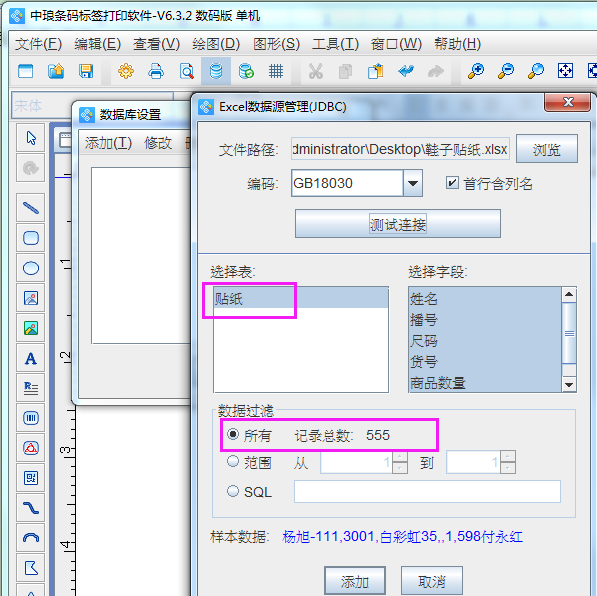
Task: Open the 工具(T) menu
Action: point(335,44)
